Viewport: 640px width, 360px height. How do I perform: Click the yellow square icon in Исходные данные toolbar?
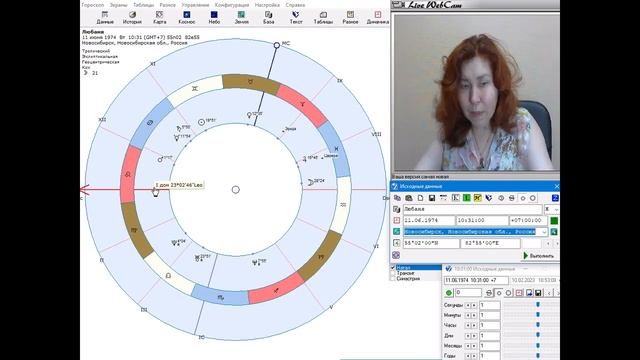pyautogui.click(x=478, y=198)
